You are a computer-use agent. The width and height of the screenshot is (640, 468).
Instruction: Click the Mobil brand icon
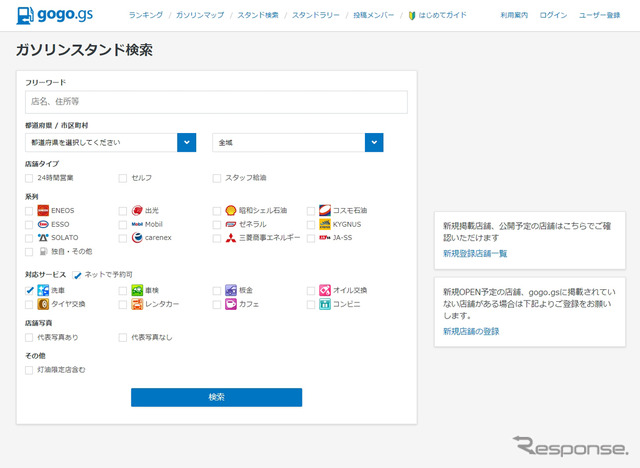click(x=137, y=224)
